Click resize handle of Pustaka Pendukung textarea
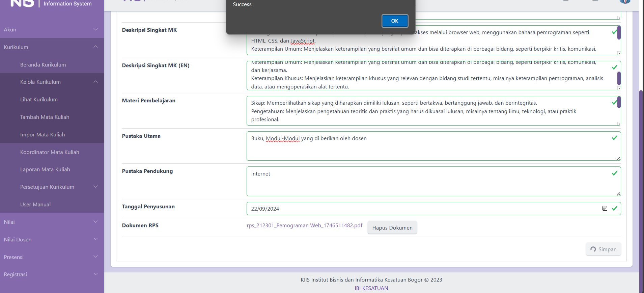The image size is (644, 293). (619, 194)
